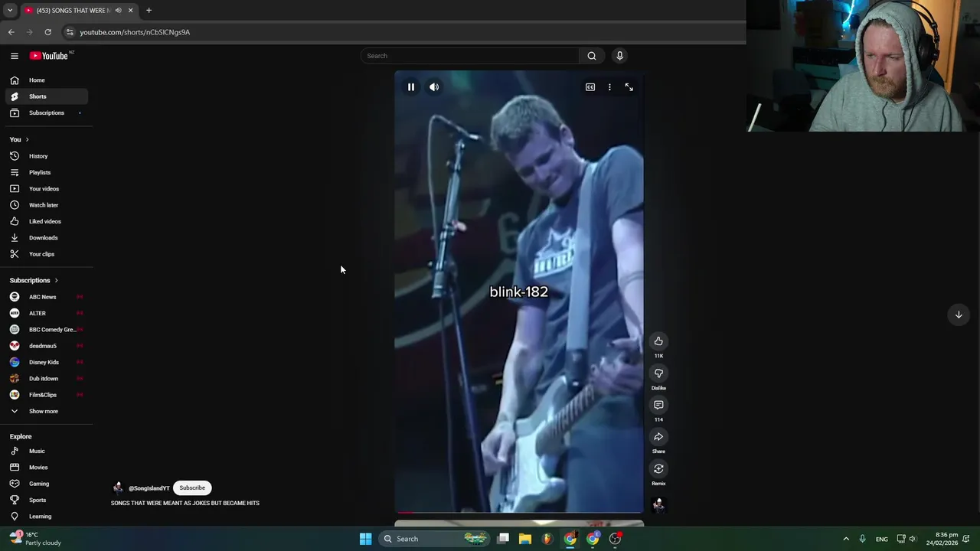Open Home in the sidebar
Image resolution: width=980 pixels, height=551 pixels.
pyautogui.click(x=46, y=80)
